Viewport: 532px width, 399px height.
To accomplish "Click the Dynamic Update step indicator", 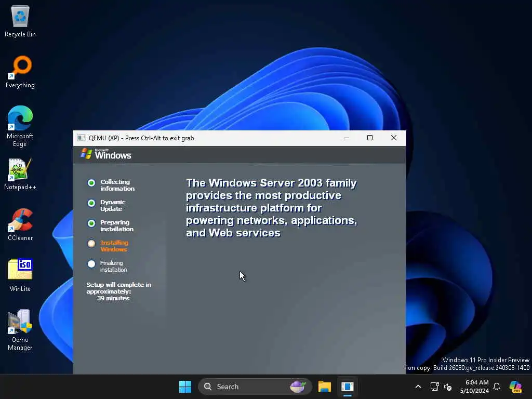I will (x=91, y=203).
